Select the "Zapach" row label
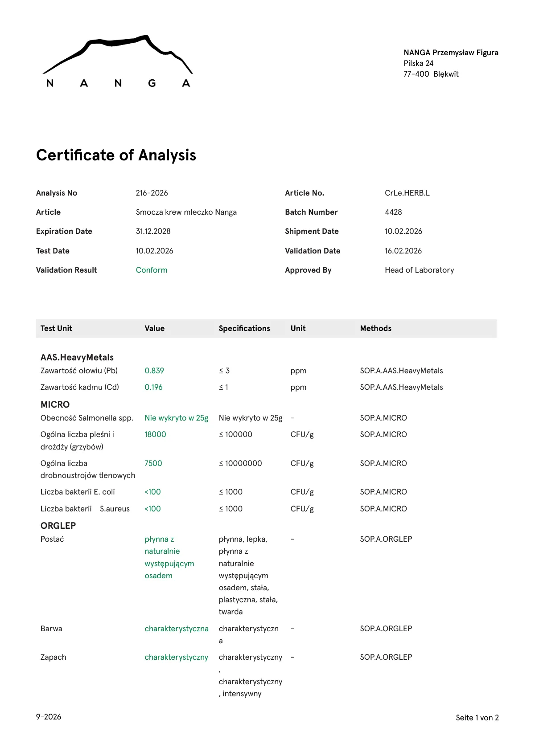The width and height of the screenshot is (535, 756). pos(53,657)
